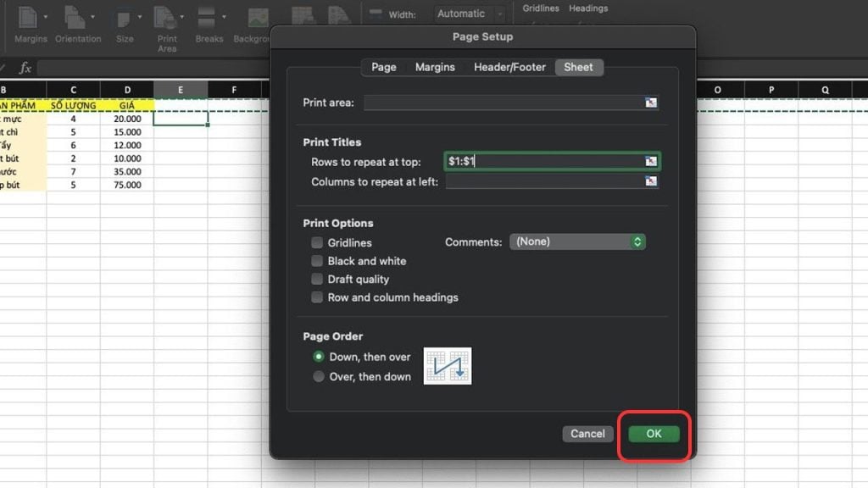Select column D header

(x=127, y=90)
